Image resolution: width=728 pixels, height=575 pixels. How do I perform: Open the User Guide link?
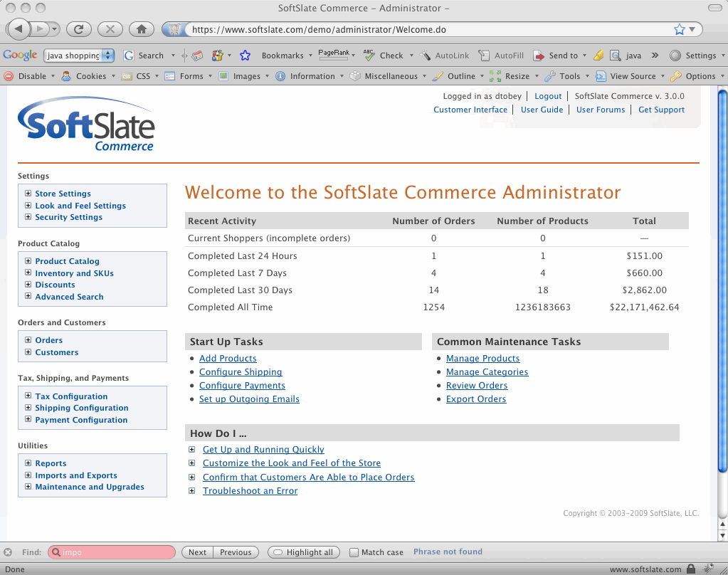point(542,110)
